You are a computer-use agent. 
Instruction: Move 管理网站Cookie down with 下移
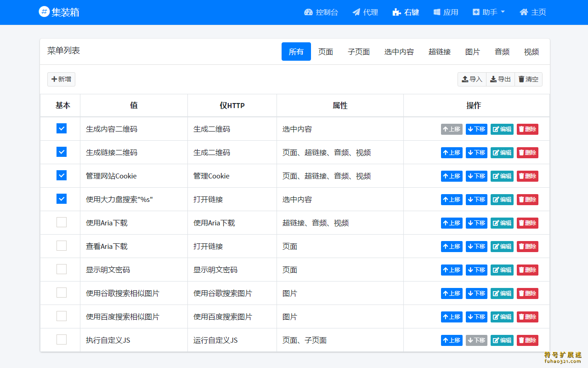tap(476, 176)
